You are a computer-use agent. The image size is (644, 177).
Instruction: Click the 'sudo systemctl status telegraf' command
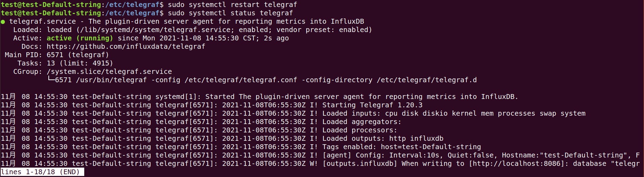pyautogui.click(x=230, y=13)
